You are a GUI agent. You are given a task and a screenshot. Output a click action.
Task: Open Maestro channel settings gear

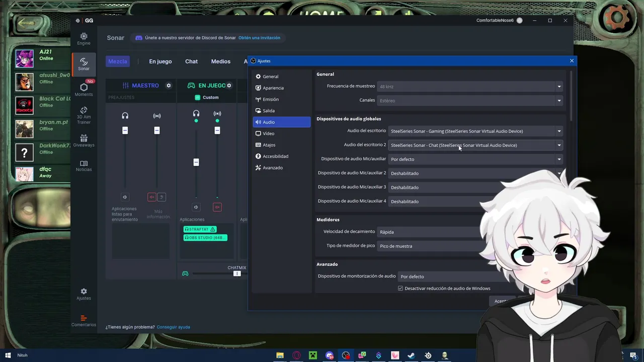point(169,85)
